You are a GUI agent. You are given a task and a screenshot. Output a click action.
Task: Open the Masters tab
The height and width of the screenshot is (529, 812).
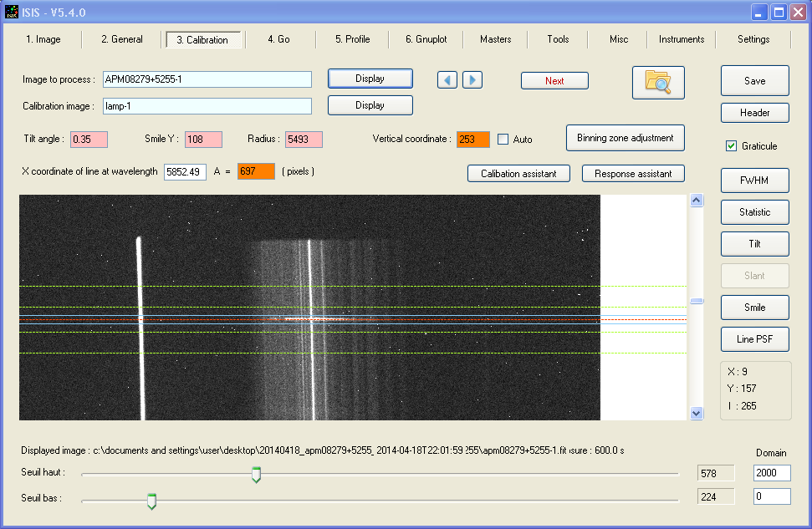pyautogui.click(x=496, y=39)
